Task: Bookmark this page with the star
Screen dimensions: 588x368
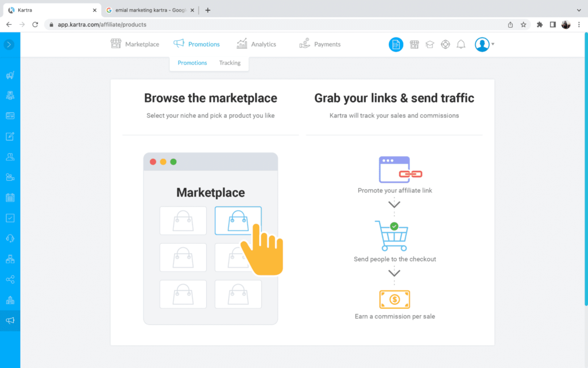Action: [x=524, y=24]
